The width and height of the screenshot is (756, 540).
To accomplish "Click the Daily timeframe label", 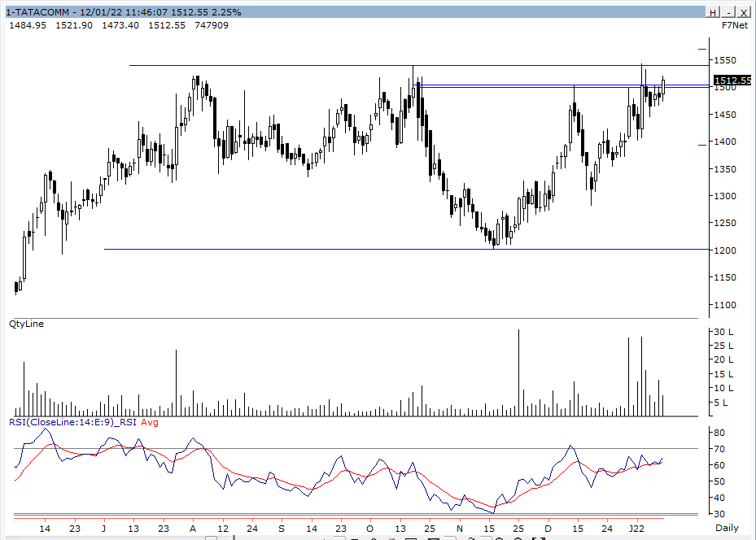I will 727,528.
